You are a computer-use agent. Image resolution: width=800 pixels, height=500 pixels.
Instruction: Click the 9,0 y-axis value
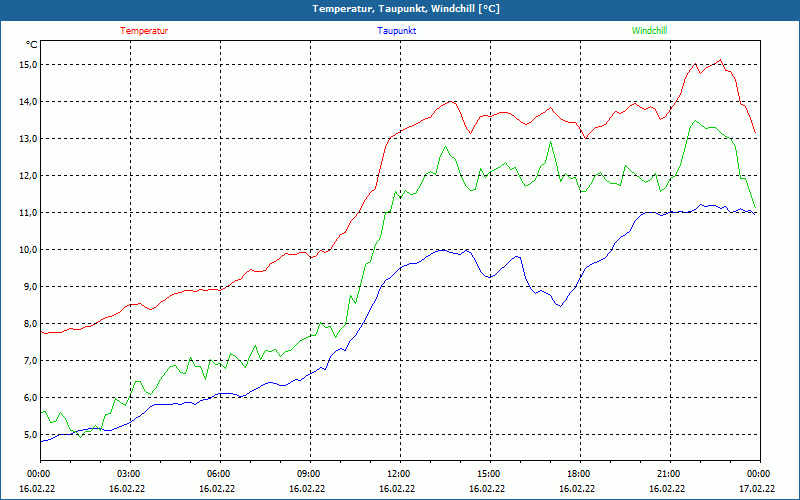coord(31,287)
